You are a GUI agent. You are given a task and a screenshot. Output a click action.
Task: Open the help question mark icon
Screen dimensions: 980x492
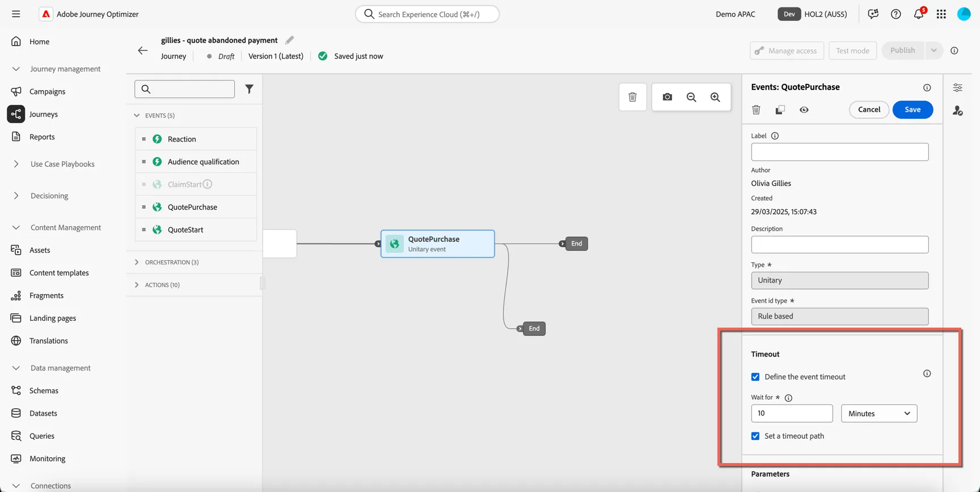click(x=896, y=14)
